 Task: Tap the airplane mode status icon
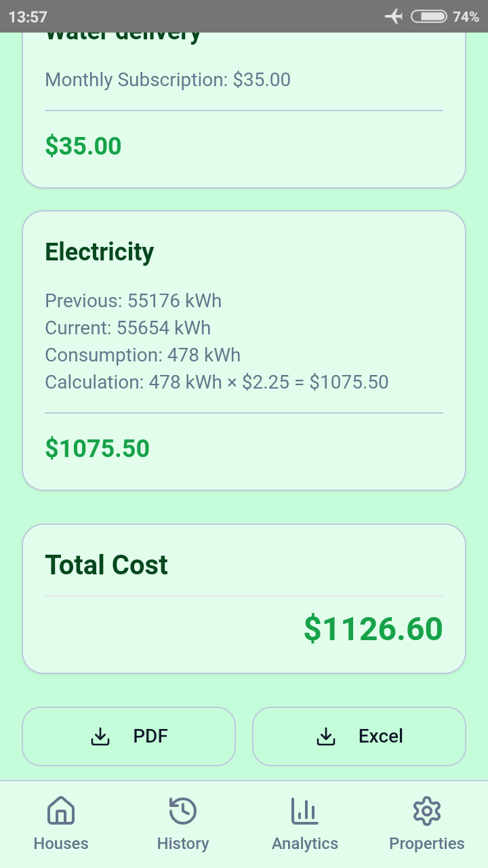(x=394, y=16)
